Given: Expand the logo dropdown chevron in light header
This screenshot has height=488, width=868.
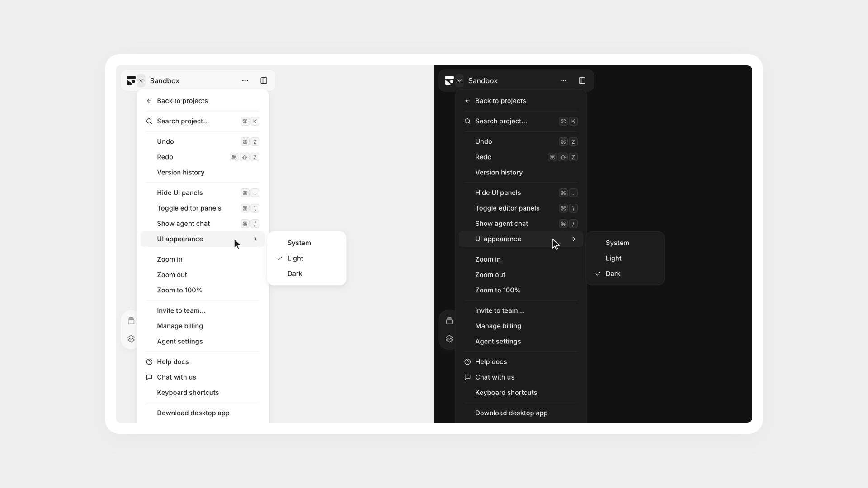Looking at the screenshot, I should tap(141, 80).
